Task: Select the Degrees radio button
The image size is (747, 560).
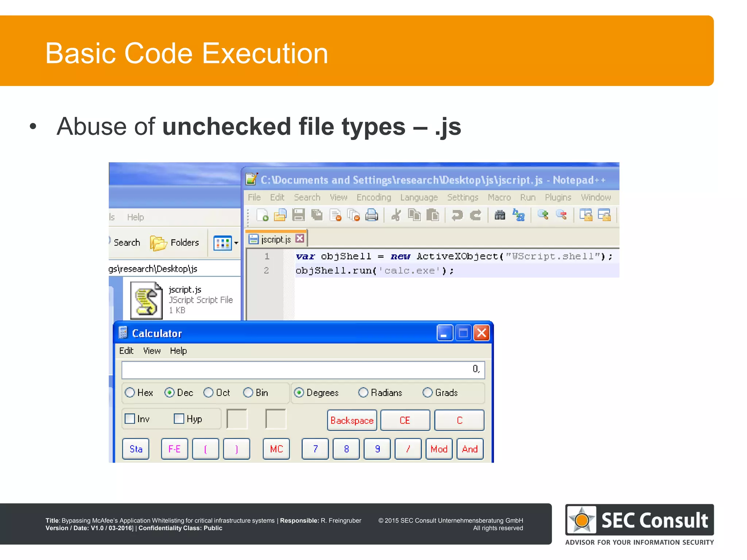Action: pos(299,393)
